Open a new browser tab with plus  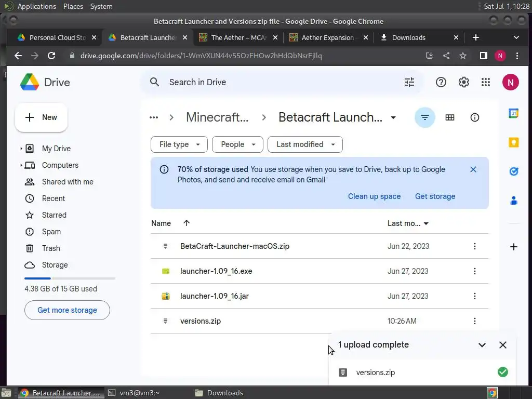tap(476, 37)
